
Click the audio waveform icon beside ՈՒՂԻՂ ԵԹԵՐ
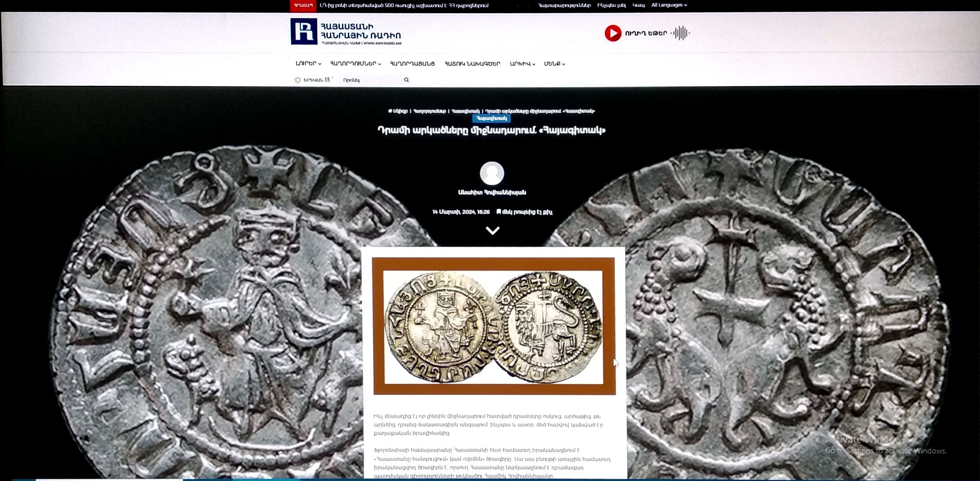click(x=681, y=33)
